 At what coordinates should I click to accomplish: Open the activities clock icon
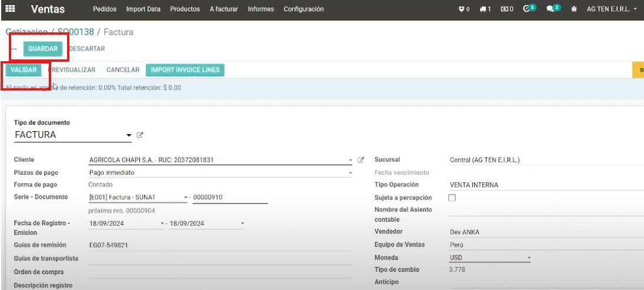(x=528, y=9)
